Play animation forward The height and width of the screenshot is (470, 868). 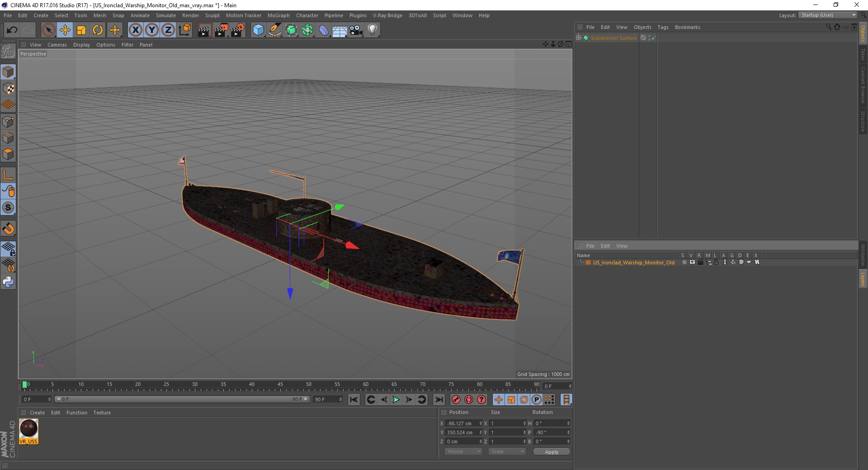point(396,399)
